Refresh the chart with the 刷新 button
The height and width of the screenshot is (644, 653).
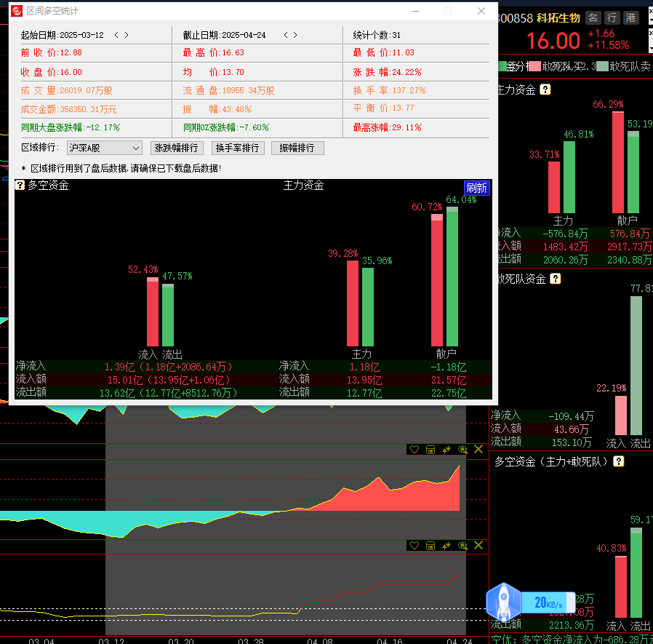pyautogui.click(x=476, y=188)
